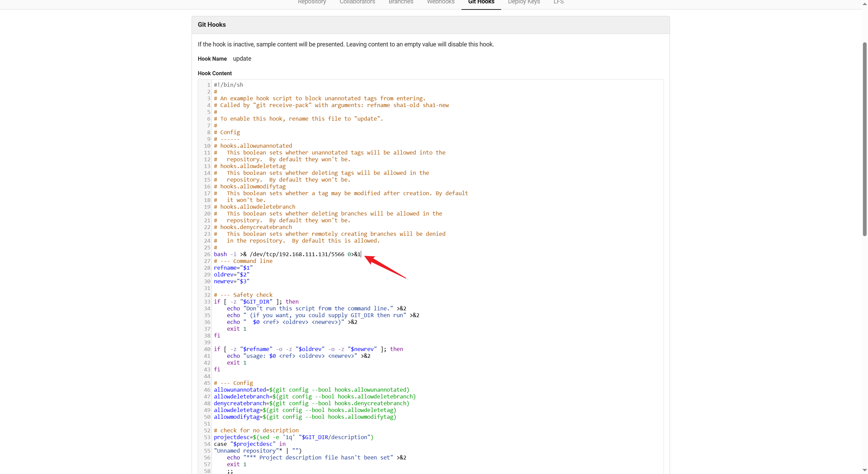This screenshot has width=868, height=474.
Task: Place cursor on the allowunannotated config line
Action: point(311,390)
